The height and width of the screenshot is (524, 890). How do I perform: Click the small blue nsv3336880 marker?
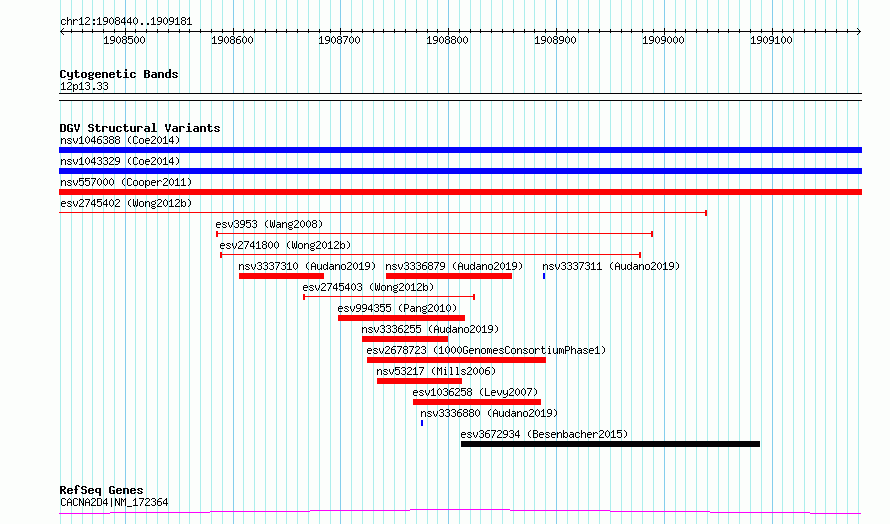(422, 423)
